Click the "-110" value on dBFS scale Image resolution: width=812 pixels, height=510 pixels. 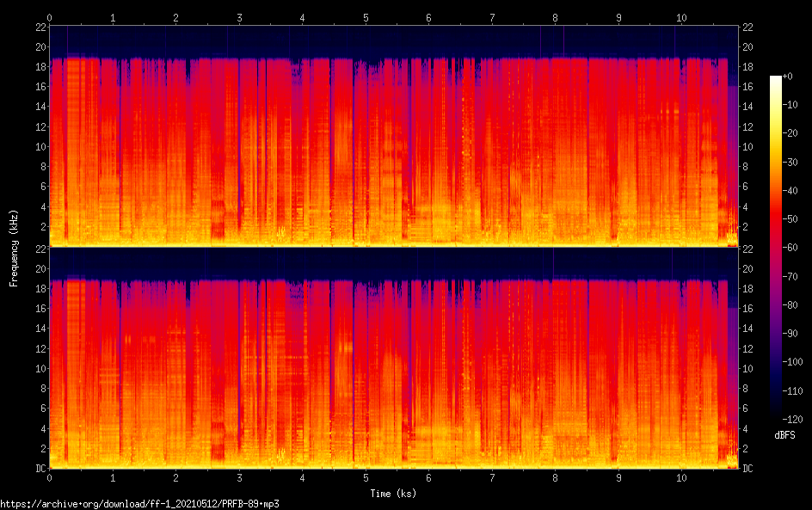pyautogui.click(x=792, y=391)
